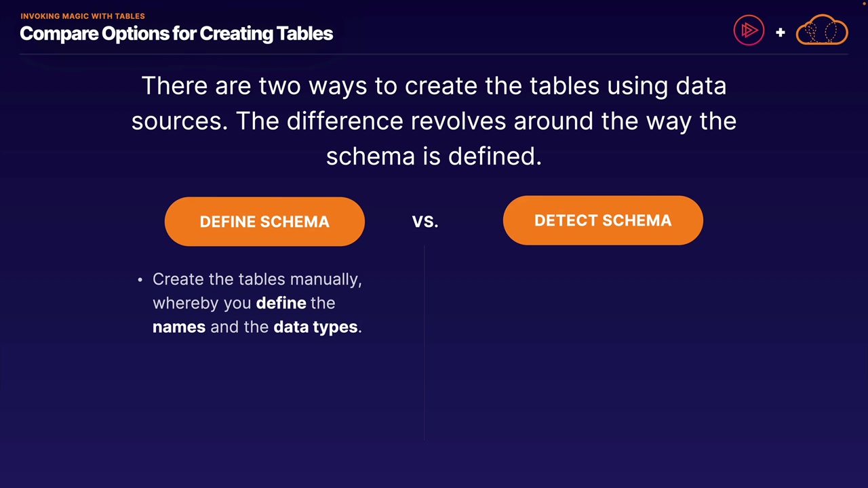Click the white plus sign between logos
Viewport: 868px width, 488px height.
(x=780, y=32)
